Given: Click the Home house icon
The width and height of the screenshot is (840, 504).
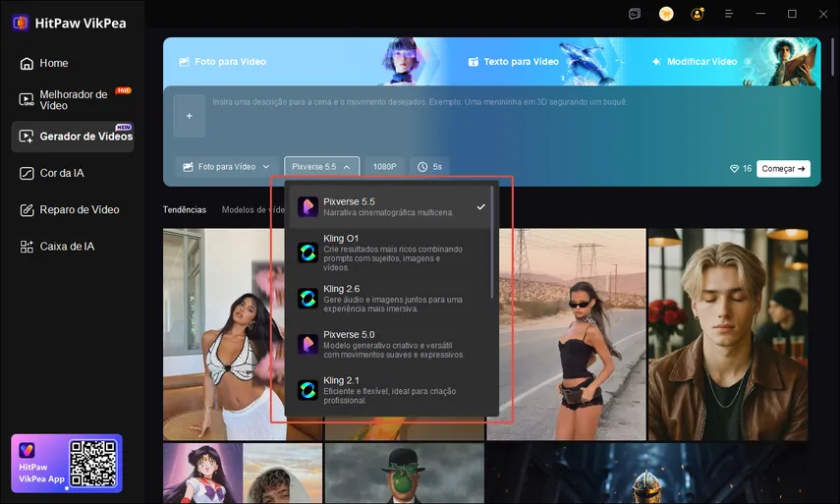Looking at the screenshot, I should (x=27, y=64).
